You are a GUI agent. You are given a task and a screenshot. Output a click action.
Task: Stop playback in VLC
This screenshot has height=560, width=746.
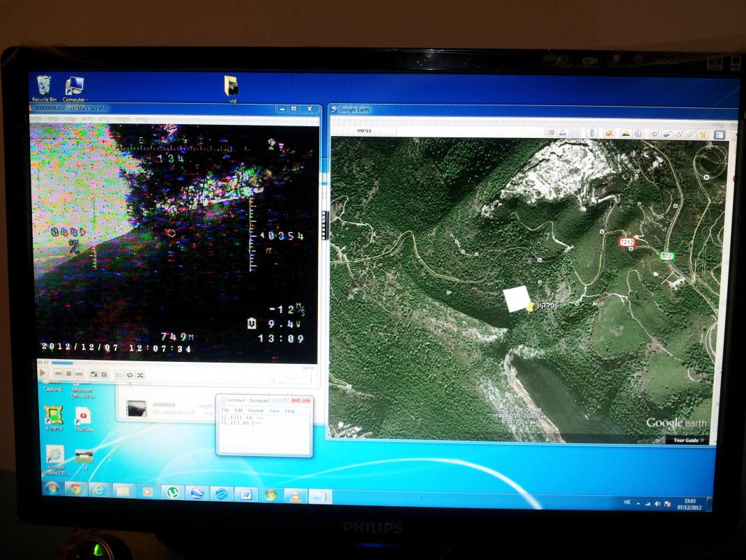click(x=69, y=374)
